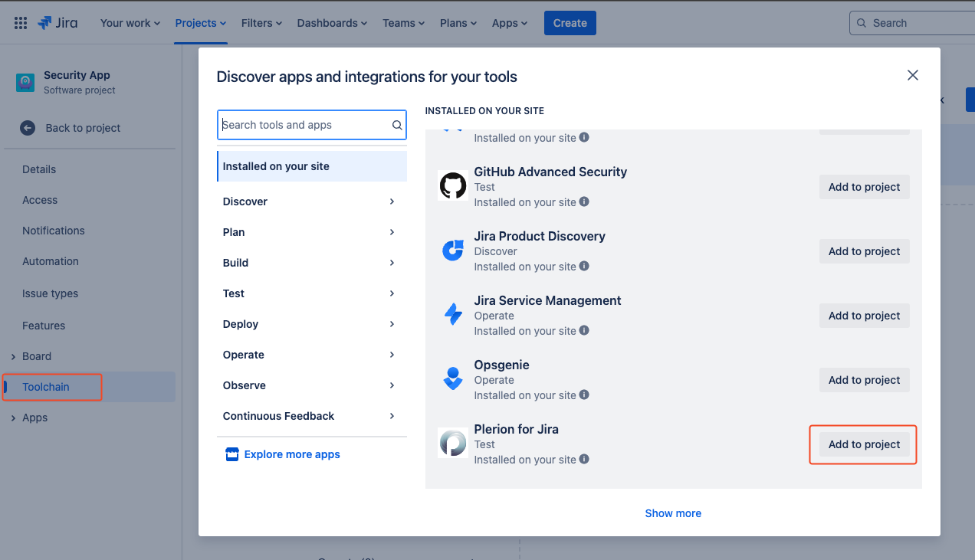975x560 pixels.
Task: Click the Plerion for Jira logo
Action: pyautogui.click(x=453, y=444)
